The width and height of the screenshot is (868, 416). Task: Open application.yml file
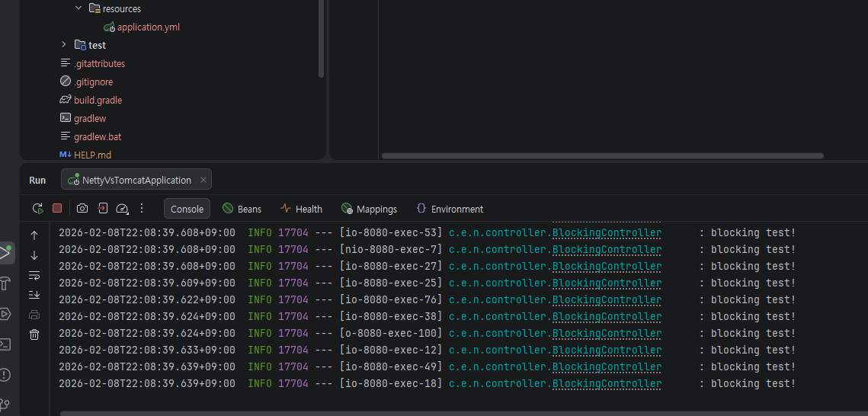[x=142, y=27]
